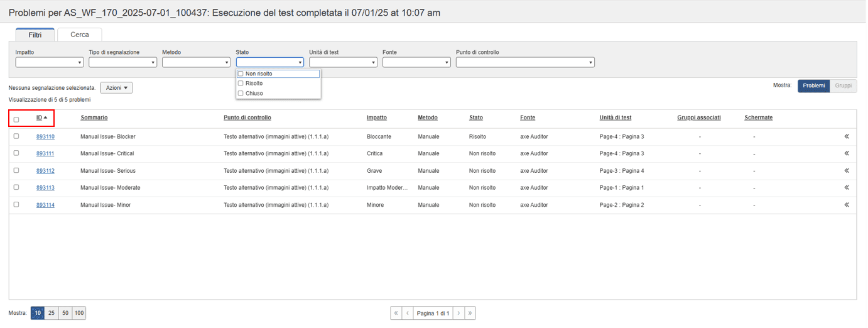Tick the 'Chiuso' status checkbox
868x328 pixels.
tap(241, 93)
